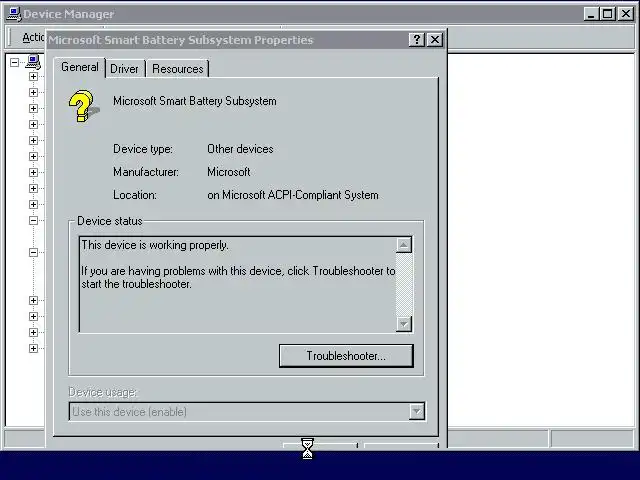Click the 'Other devices' device type value
This screenshot has height=480, width=640.
pos(240,149)
